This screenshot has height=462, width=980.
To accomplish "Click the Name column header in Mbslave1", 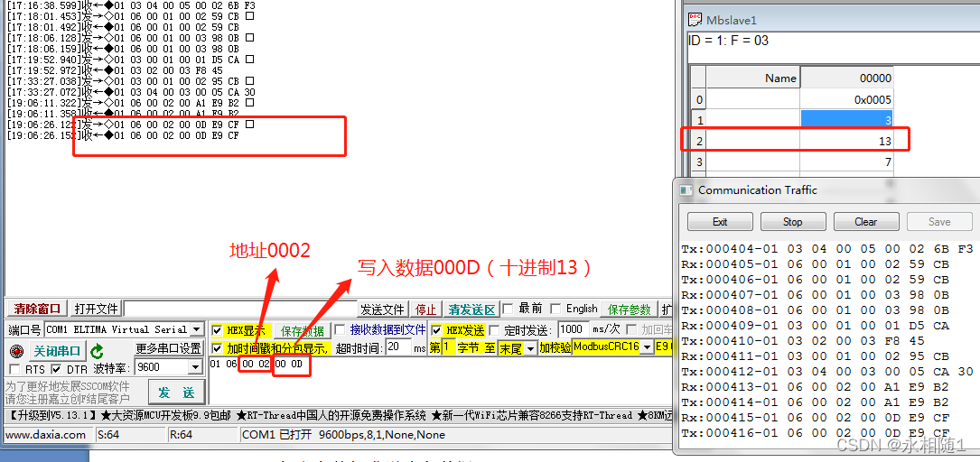I will tap(752, 78).
